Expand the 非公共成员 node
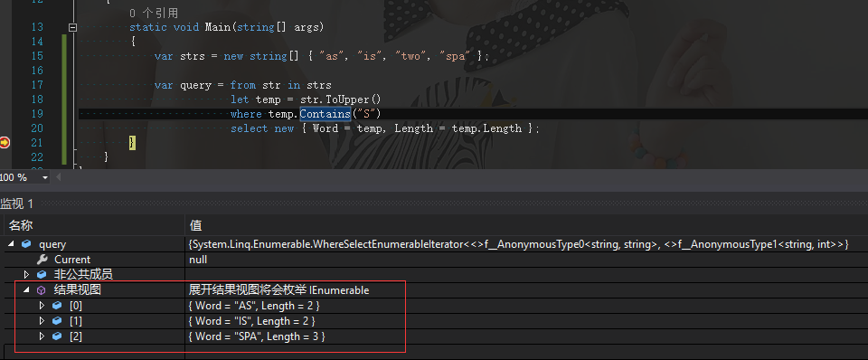The image size is (868, 360). click(x=26, y=274)
